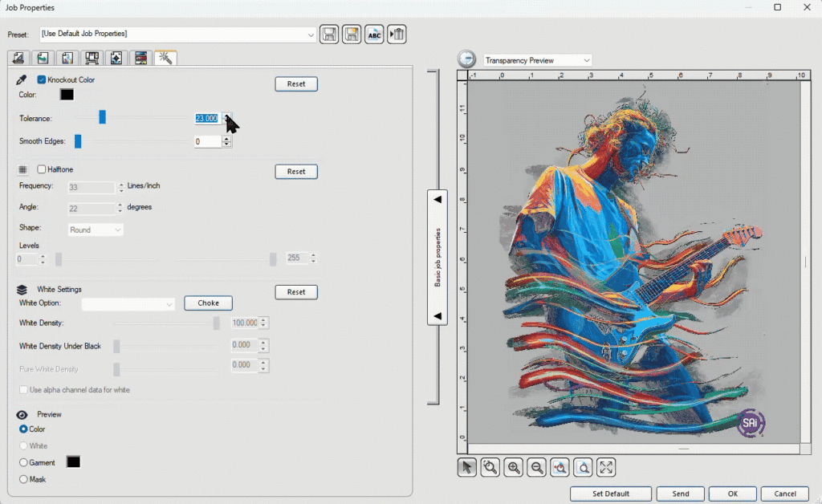Click the ABC rename preset icon
822x504 pixels.
pos(373,34)
